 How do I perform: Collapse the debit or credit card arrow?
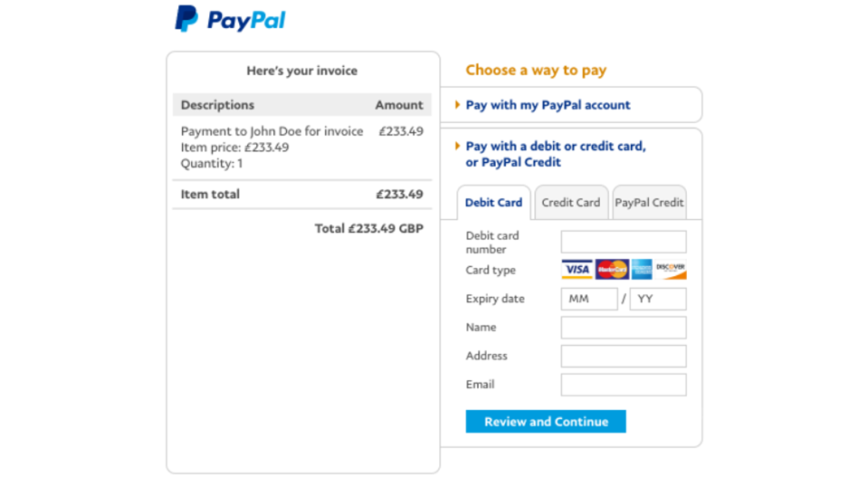[458, 146]
